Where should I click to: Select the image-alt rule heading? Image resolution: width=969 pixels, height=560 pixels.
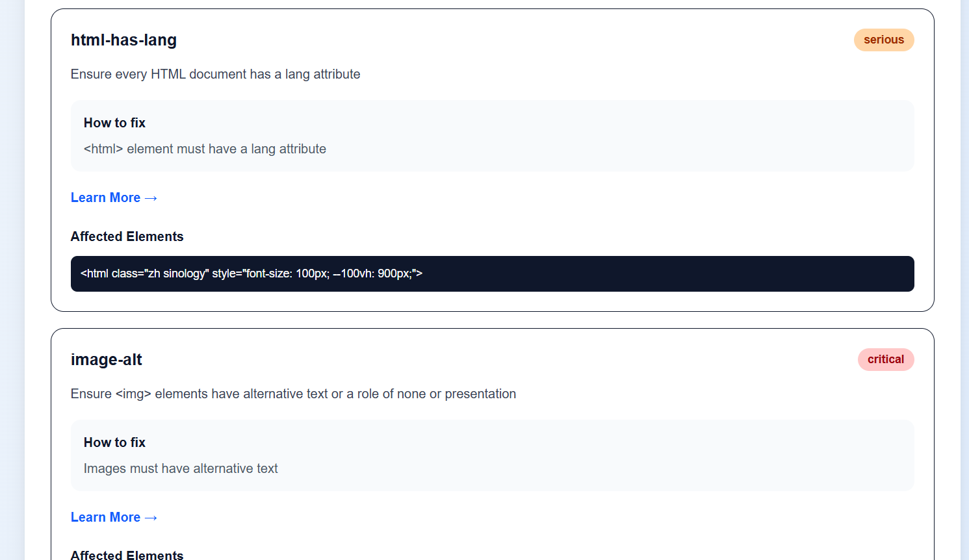click(107, 360)
